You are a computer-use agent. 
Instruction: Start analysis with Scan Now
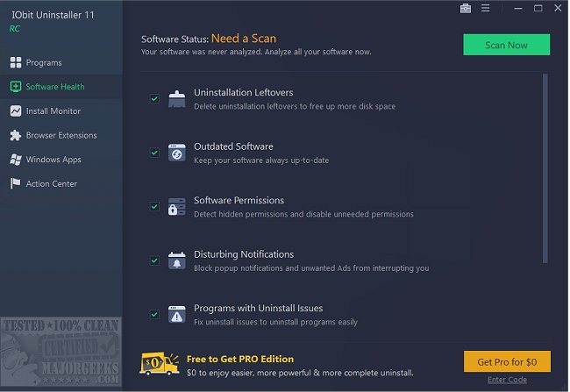508,45
